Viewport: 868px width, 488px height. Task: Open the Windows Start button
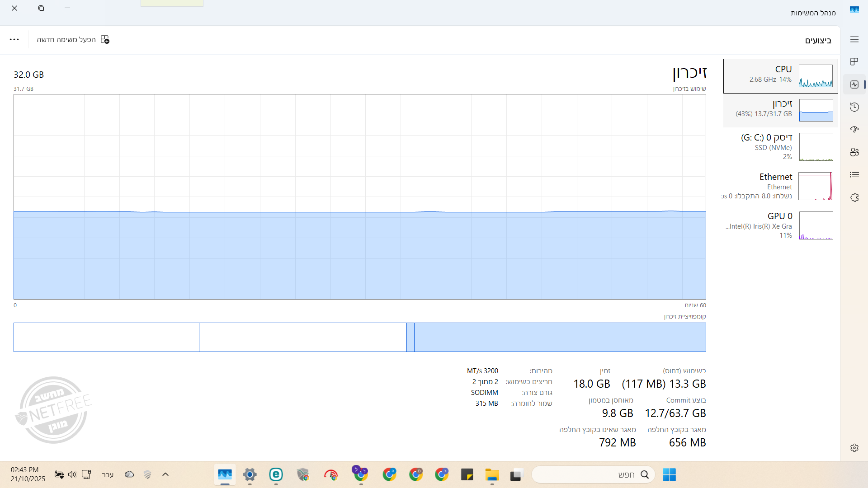tap(669, 474)
